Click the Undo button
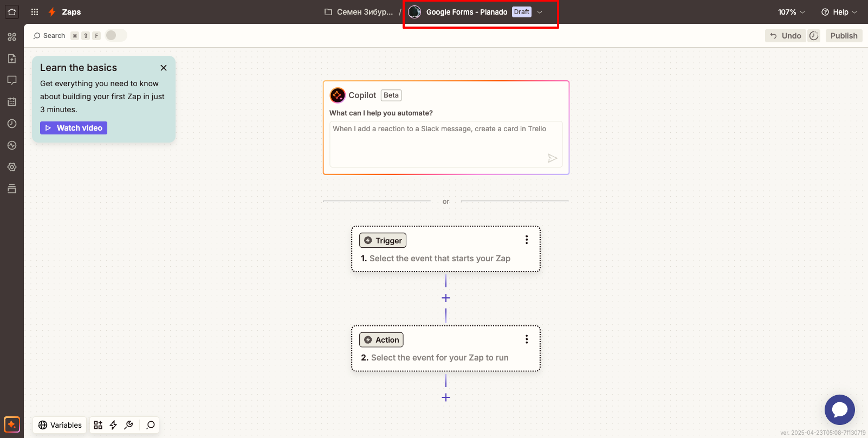Image resolution: width=868 pixels, height=438 pixels. 786,36
